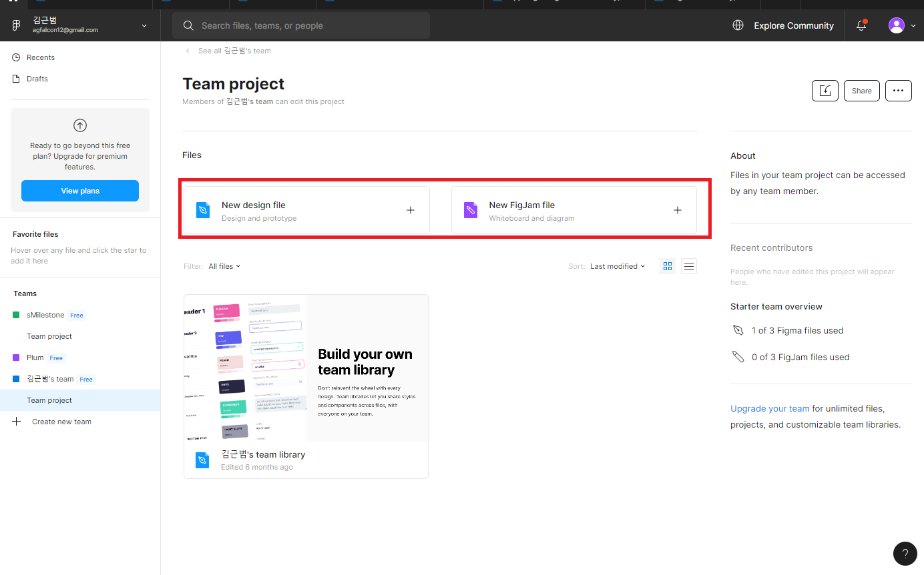The image size is (924, 575).
Task: Open the notifications bell
Action: click(x=861, y=25)
